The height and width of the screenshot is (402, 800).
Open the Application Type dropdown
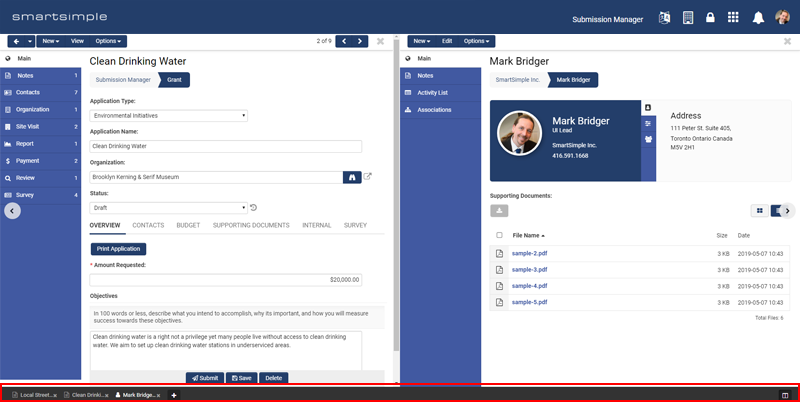click(x=168, y=116)
